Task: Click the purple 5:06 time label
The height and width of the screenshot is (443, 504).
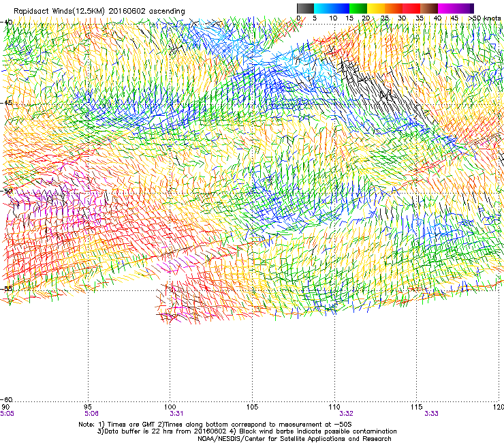Action: tap(91, 414)
